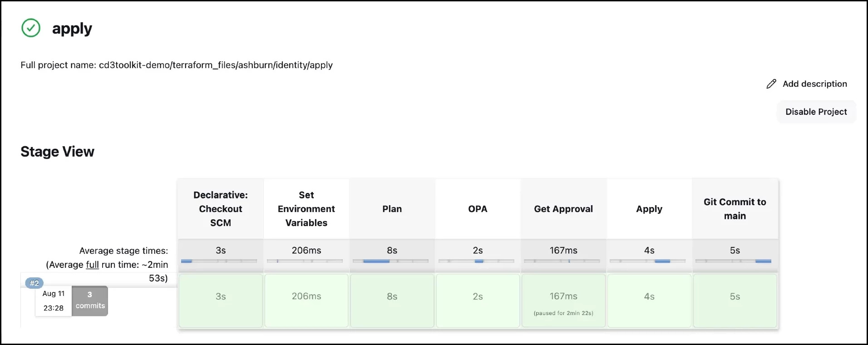
Task: Open the Apply stage 4s run cell
Action: pyautogui.click(x=649, y=300)
